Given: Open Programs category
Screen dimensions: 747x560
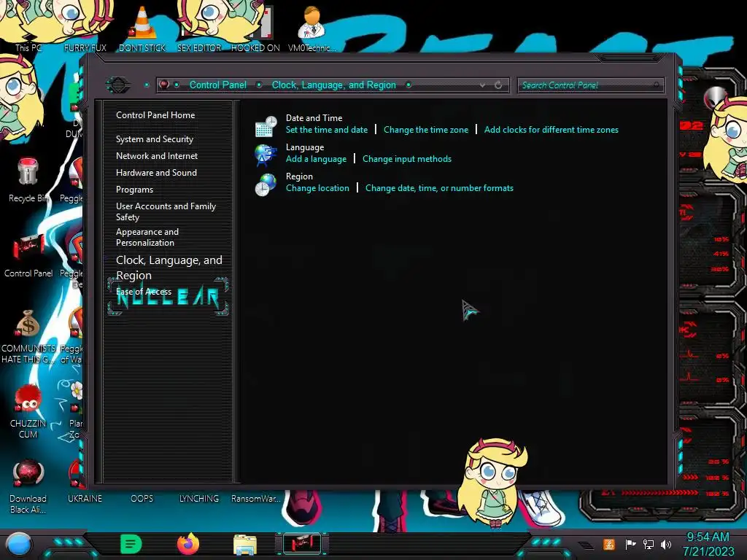Looking at the screenshot, I should click(134, 190).
